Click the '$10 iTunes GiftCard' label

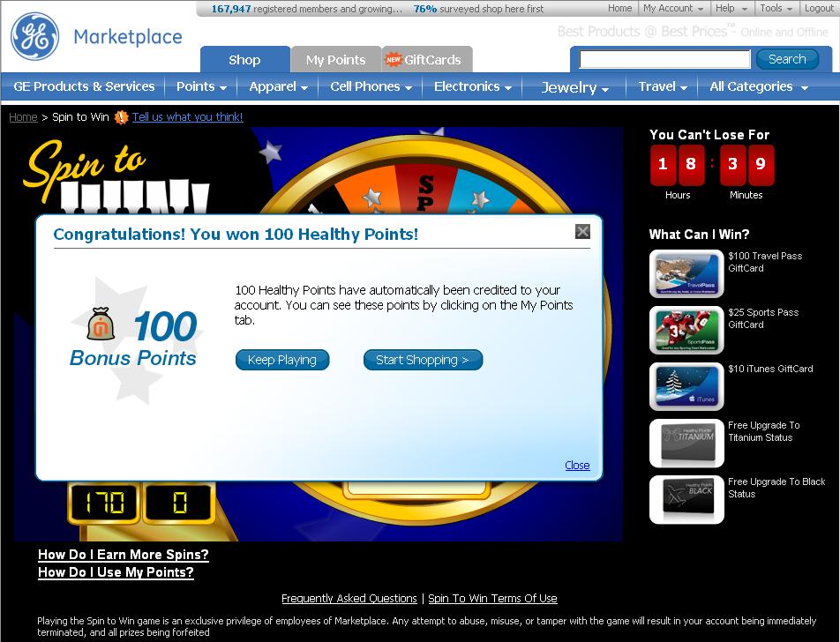point(770,369)
